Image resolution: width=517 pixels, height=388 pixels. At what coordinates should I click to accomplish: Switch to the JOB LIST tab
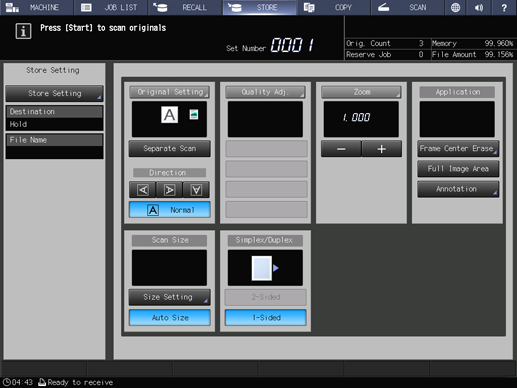(x=111, y=7)
